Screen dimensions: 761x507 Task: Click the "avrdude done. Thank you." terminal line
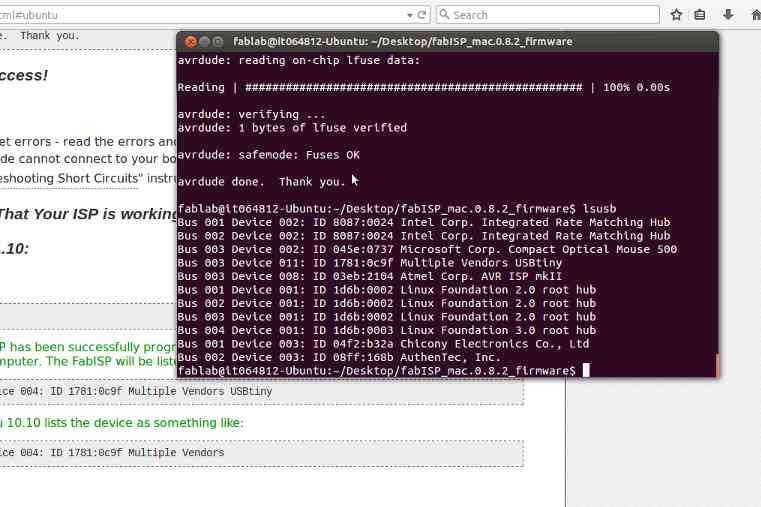click(262, 181)
